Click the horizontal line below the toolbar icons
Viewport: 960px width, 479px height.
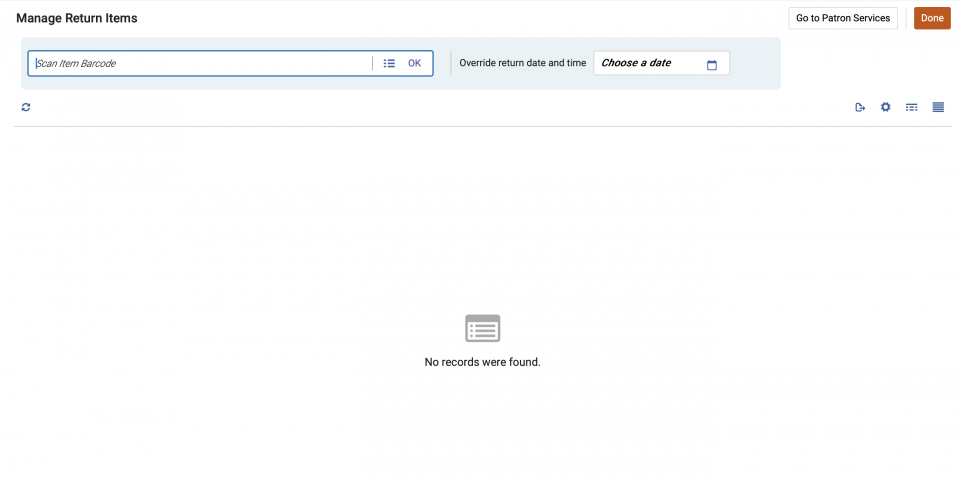(x=480, y=126)
